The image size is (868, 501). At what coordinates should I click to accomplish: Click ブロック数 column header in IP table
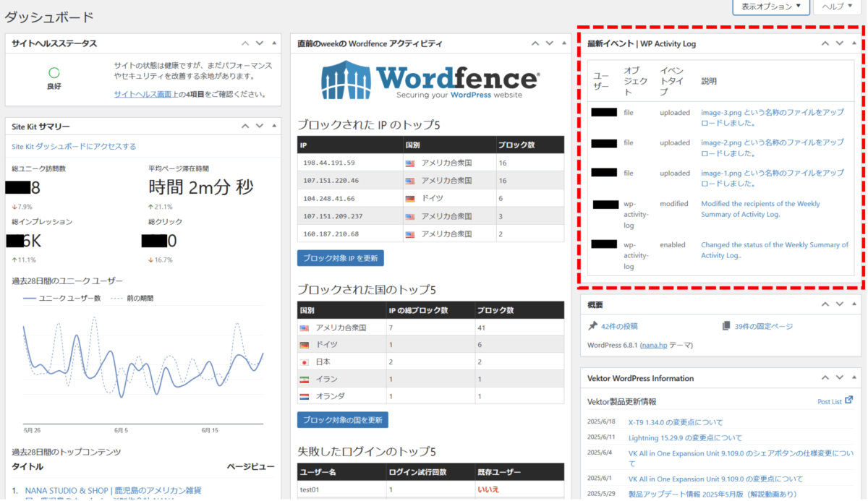pyautogui.click(x=529, y=145)
